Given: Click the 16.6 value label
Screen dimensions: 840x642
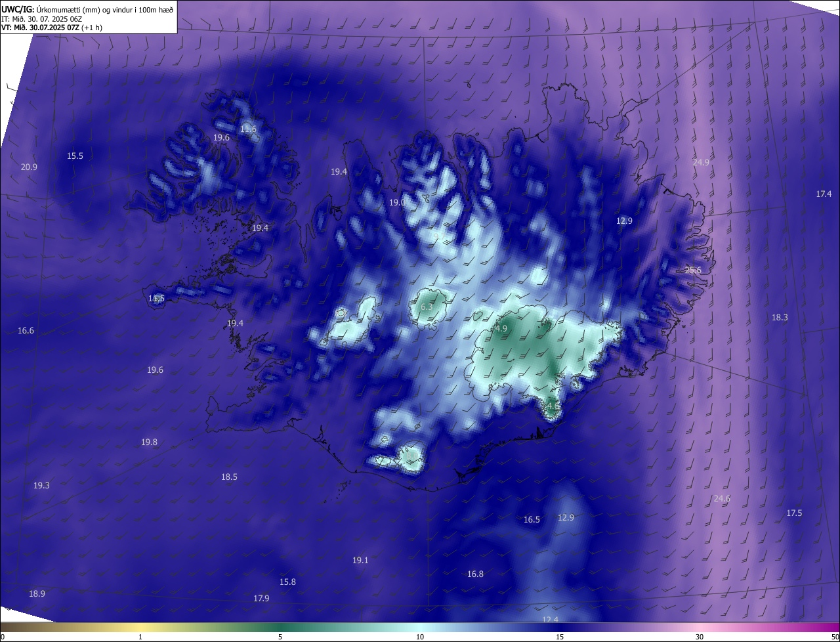Looking at the screenshot, I should point(26,331).
